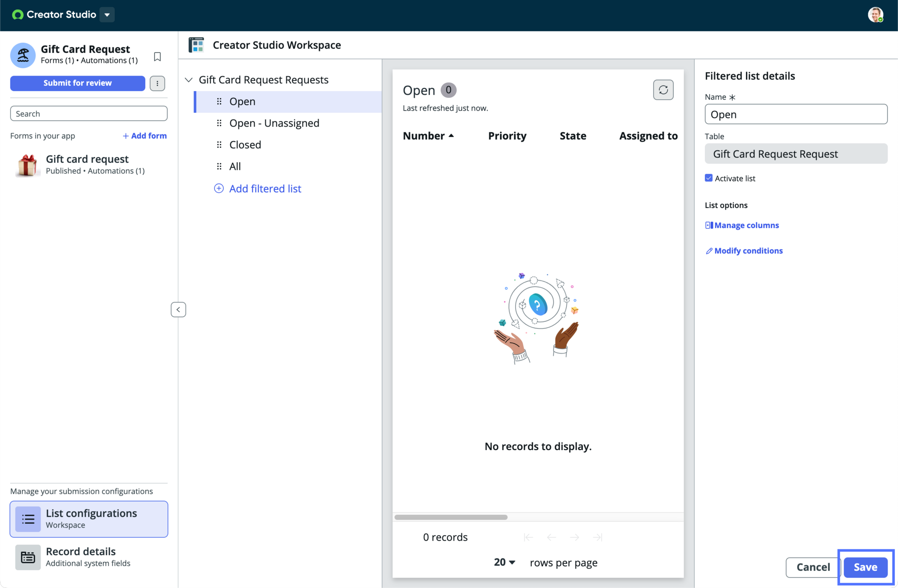Click the Creator Studio Workspace icon
Screen dimensions: 898x588
pos(196,45)
